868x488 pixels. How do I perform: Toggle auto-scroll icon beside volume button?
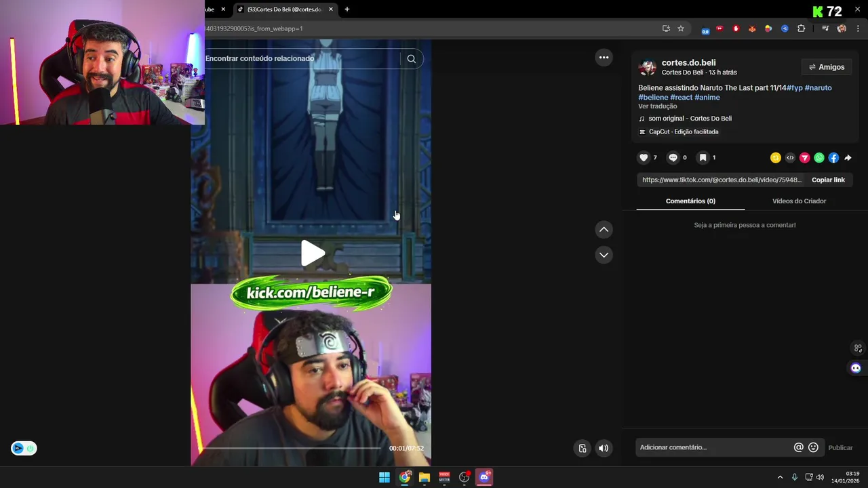point(583,448)
